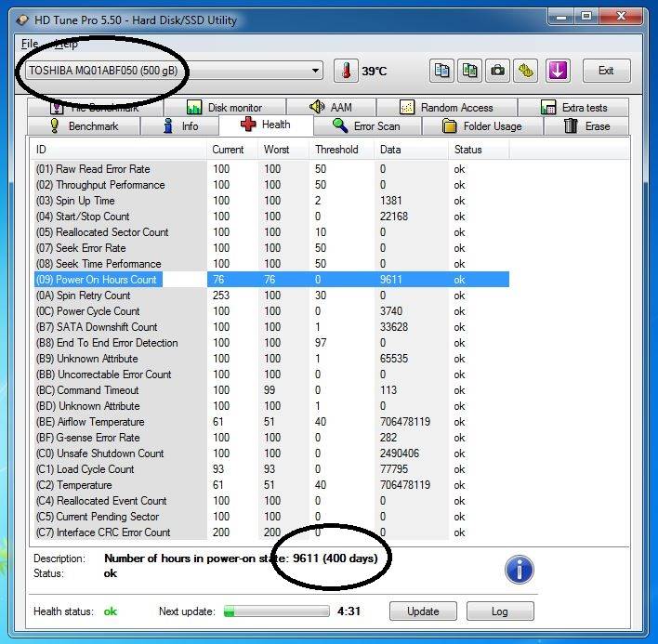Screen dimensions: 658x644
Task: Click the Threshold column header
Action: click(342, 150)
